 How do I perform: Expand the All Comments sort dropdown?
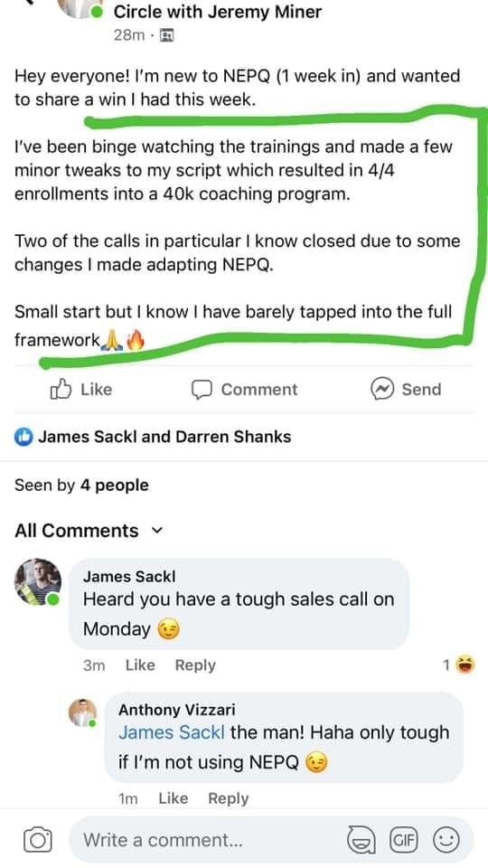(157, 531)
